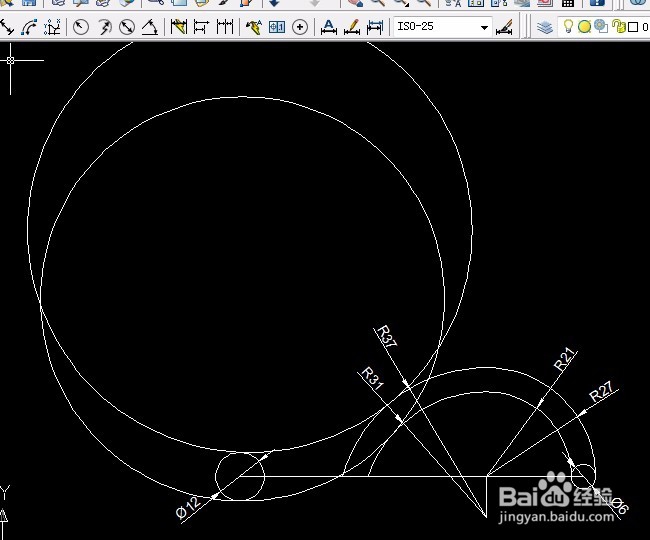Screen dimensions: 650x540
Task: Activate the Quick Dimension tool
Action: tap(179, 27)
